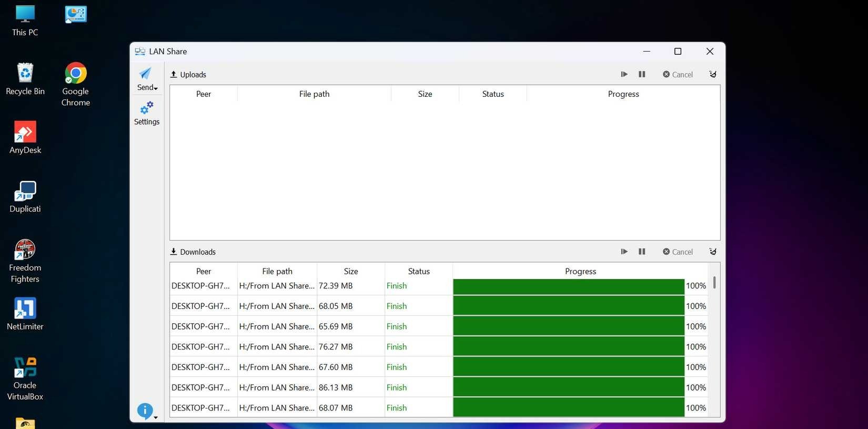The width and height of the screenshot is (868, 429).
Task: Pause transfers in the Uploads toolbar
Action: pos(642,74)
